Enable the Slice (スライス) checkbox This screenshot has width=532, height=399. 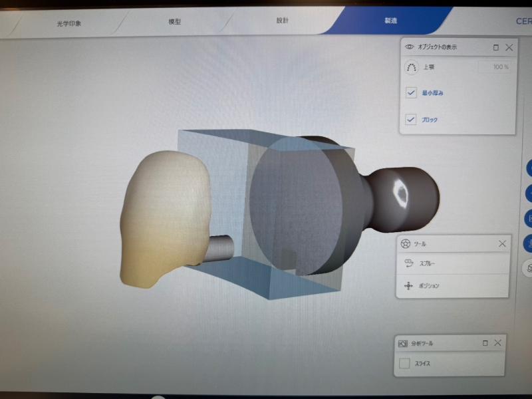point(404,364)
